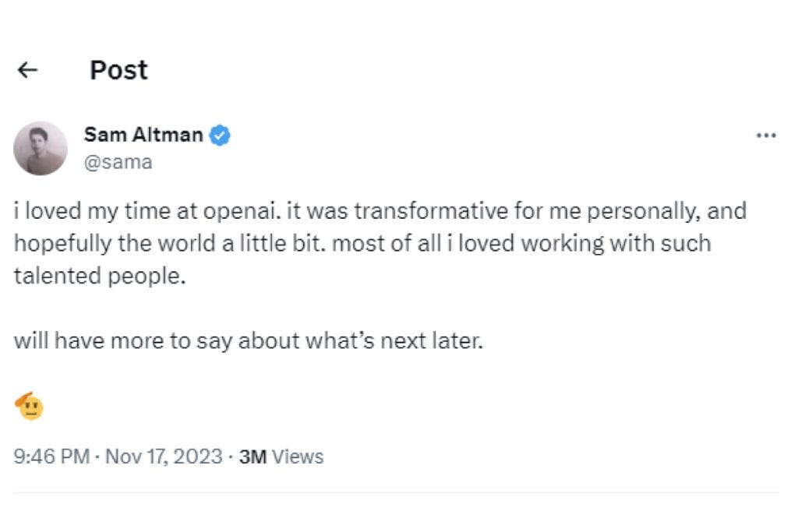Click the Views label
Screen dimensions: 798x532
pos(298,456)
